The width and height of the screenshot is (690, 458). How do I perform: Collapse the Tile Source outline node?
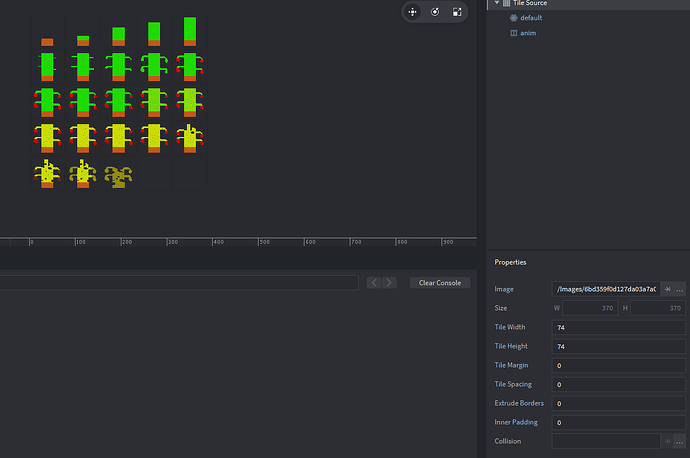click(x=496, y=3)
